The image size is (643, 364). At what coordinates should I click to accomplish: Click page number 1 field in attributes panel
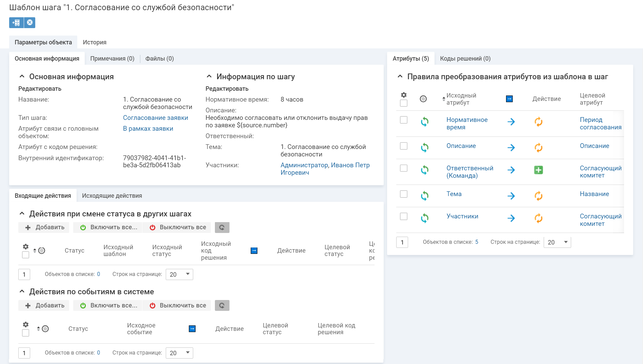pos(402,242)
